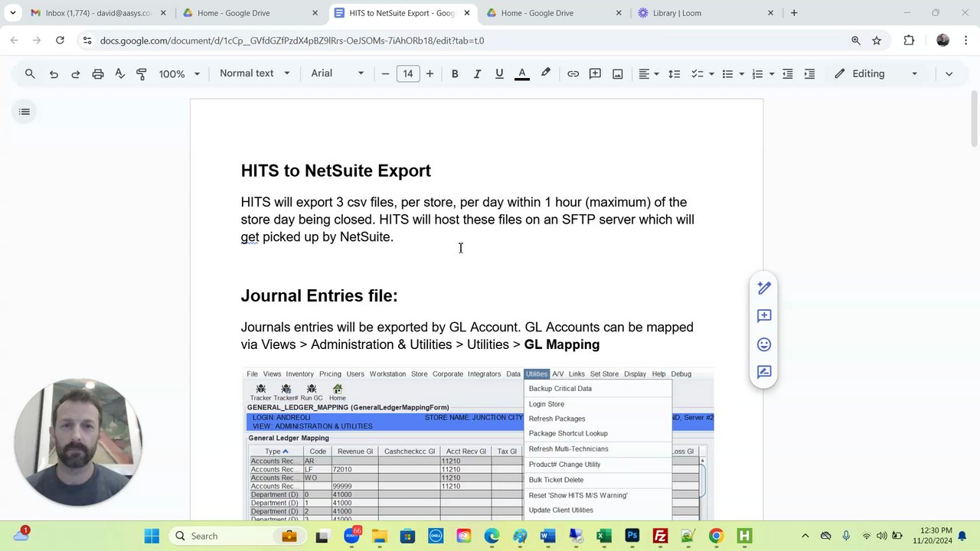Screen dimensions: 980x551
Task: Click the pencil-sparkle button in the page margin
Action: pyautogui.click(x=764, y=288)
